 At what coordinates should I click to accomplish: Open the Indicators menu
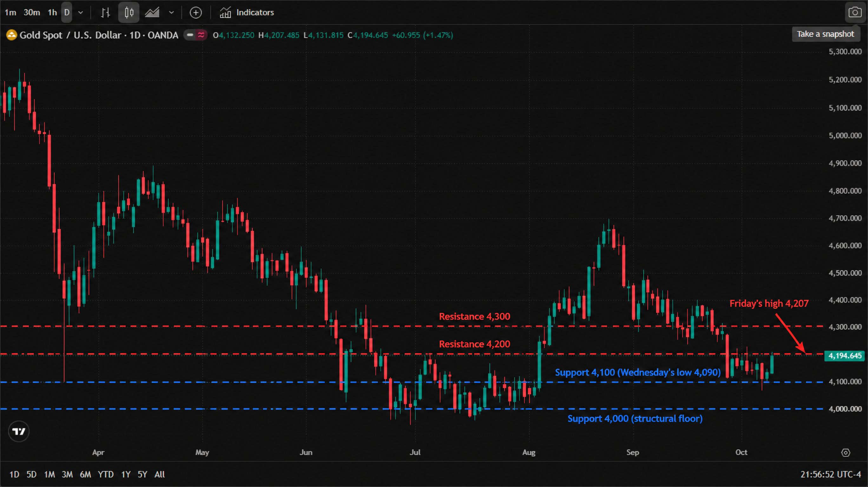[247, 12]
